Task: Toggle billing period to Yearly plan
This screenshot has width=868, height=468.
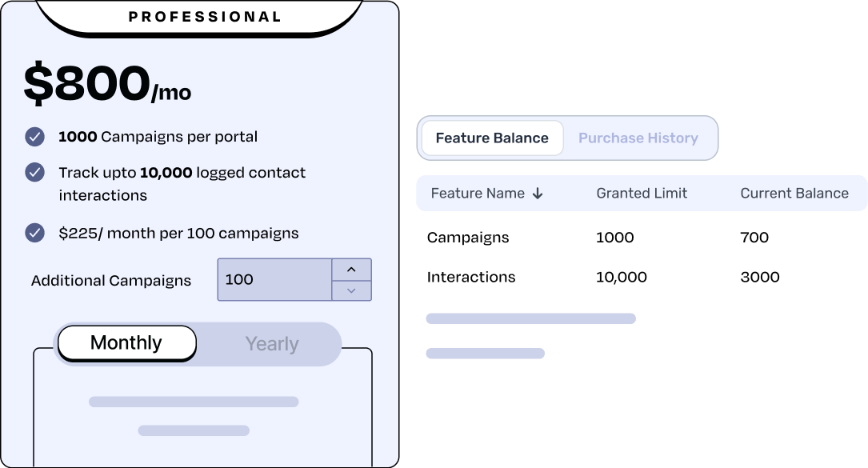Action: [x=271, y=343]
